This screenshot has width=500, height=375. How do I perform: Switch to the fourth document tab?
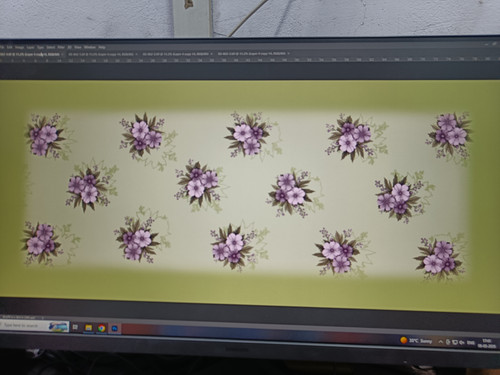click(x=253, y=54)
